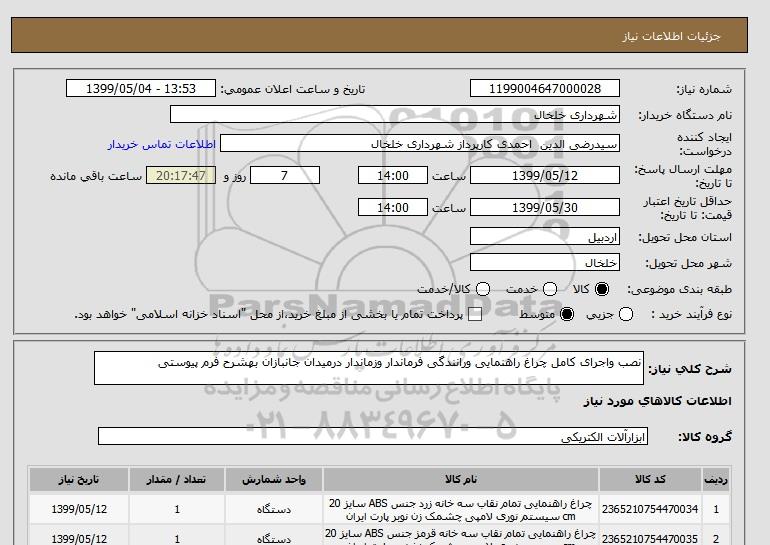Toggle the اسناد خزانه اسلامی payment checkbox

[475, 315]
